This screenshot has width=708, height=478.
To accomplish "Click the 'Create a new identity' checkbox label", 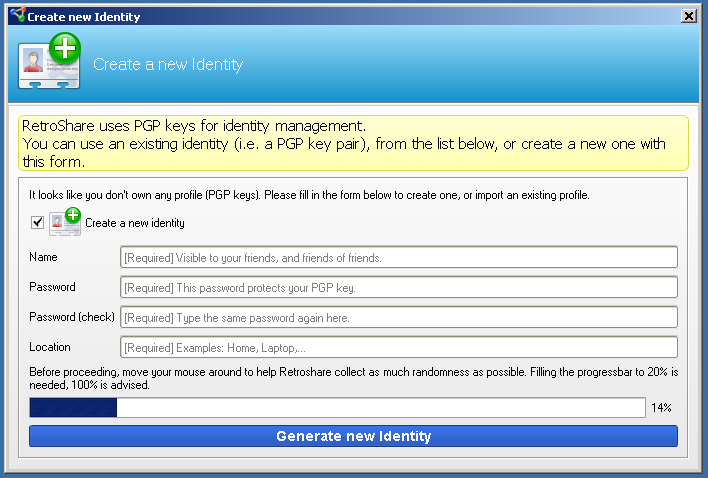I will tap(135, 223).
